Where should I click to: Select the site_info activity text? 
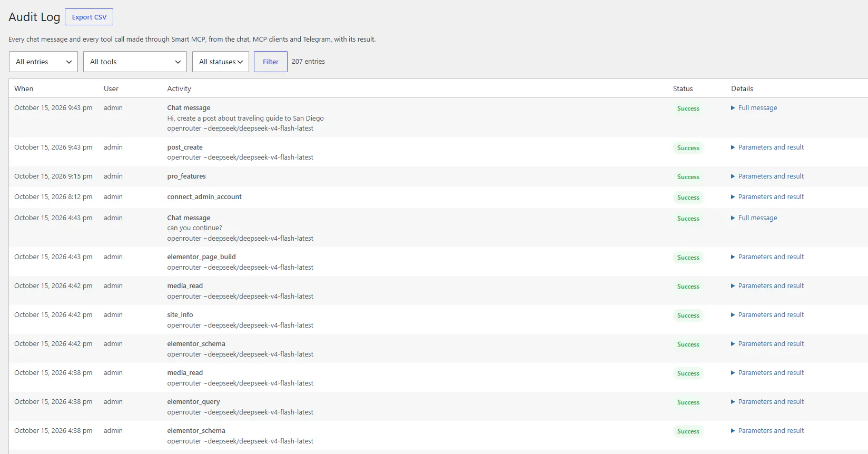pyautogui.click(x=180, y=315)
